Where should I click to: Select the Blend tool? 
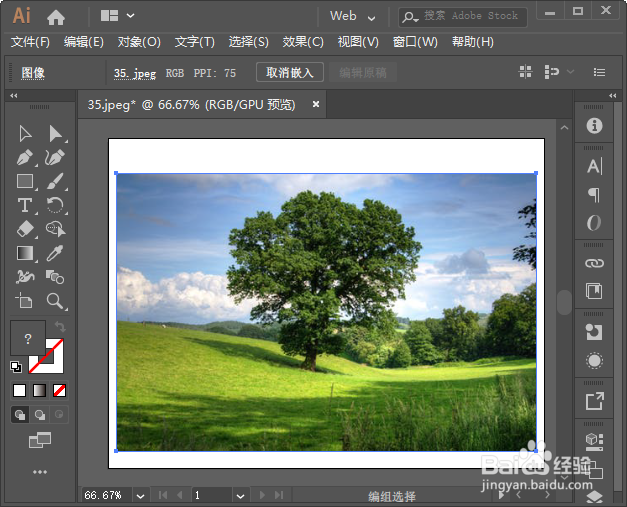pos(55,277)
